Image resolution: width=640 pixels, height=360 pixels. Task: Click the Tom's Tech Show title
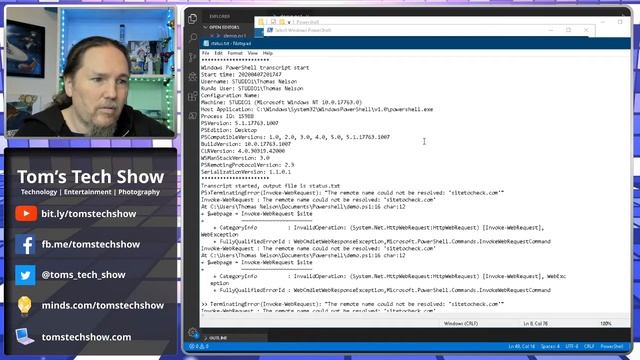pyautogui.click(x=91, y=177)
